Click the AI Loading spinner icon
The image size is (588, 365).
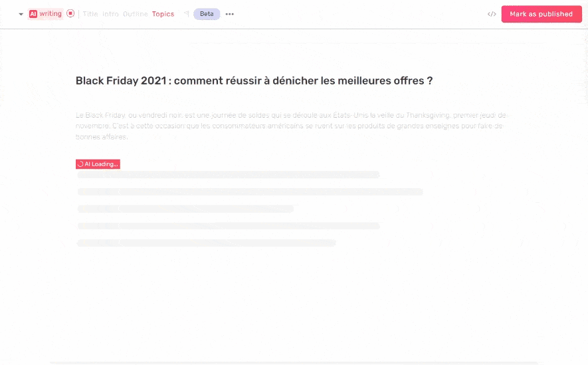click(80, 164)
